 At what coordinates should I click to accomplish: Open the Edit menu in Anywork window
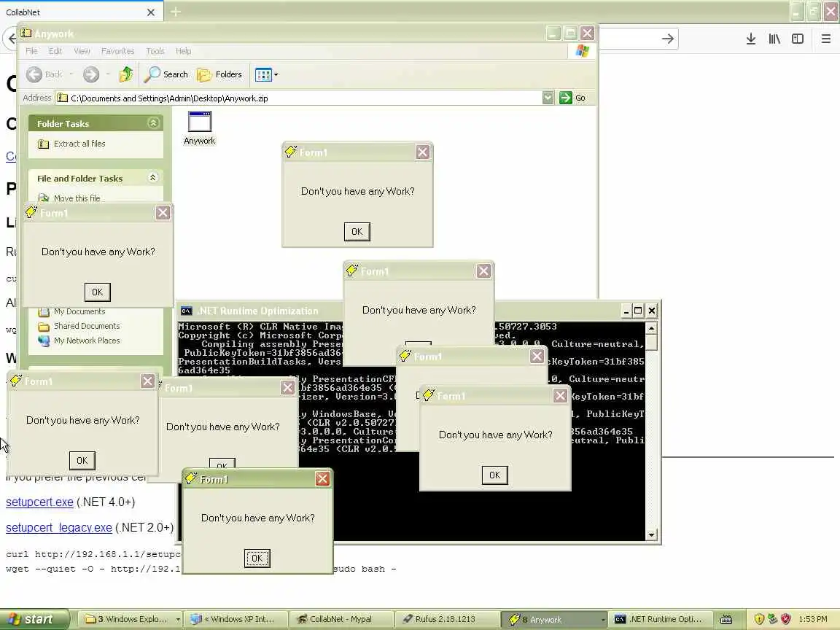[55, 51]
